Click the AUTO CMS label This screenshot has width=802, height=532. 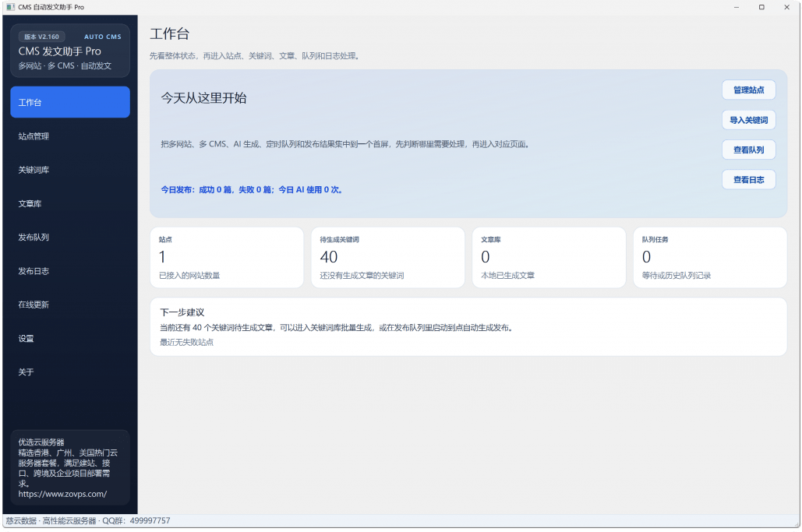click(103, 37)
